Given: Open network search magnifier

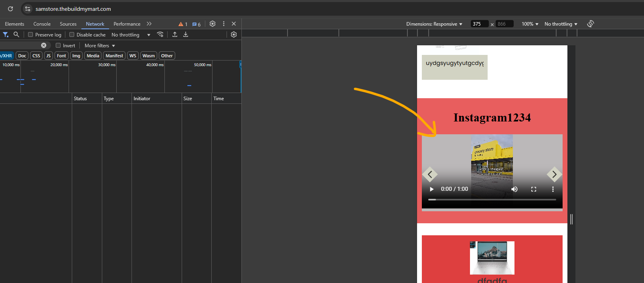Looking at the screenshot, I should (16, 34).
